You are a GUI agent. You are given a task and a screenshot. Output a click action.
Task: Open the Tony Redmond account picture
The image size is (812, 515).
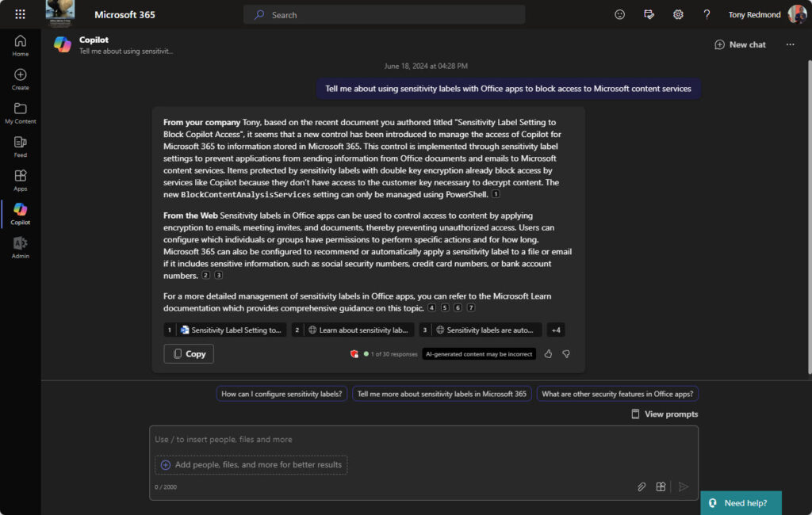coord(797,14)
